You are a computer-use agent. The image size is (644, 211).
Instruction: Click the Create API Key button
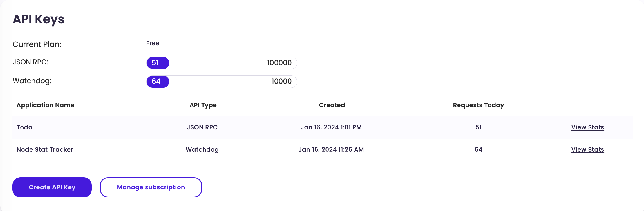[x=52, y=187]
